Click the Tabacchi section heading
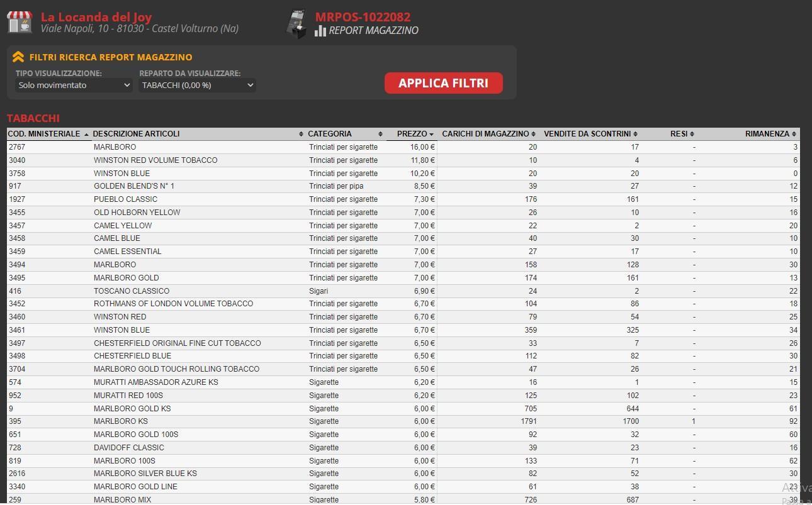The width and height of the screenshot is (812, 505). pos(33,118)
